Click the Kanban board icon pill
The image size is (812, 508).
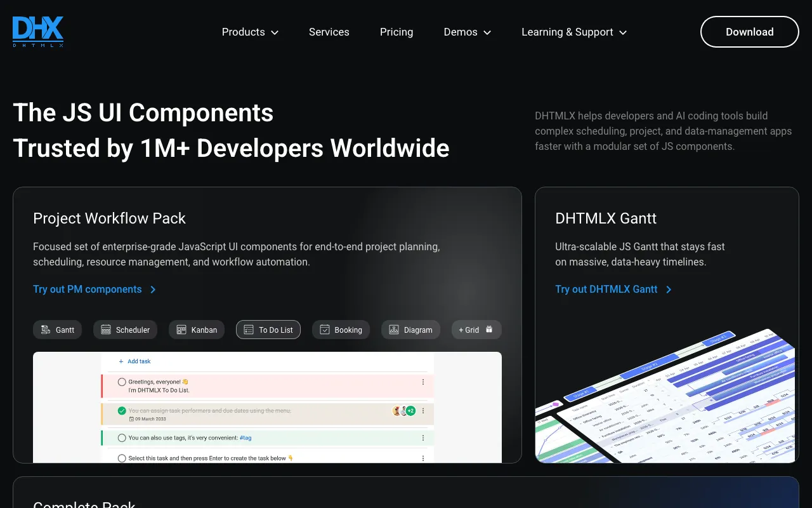pos(197,330)
